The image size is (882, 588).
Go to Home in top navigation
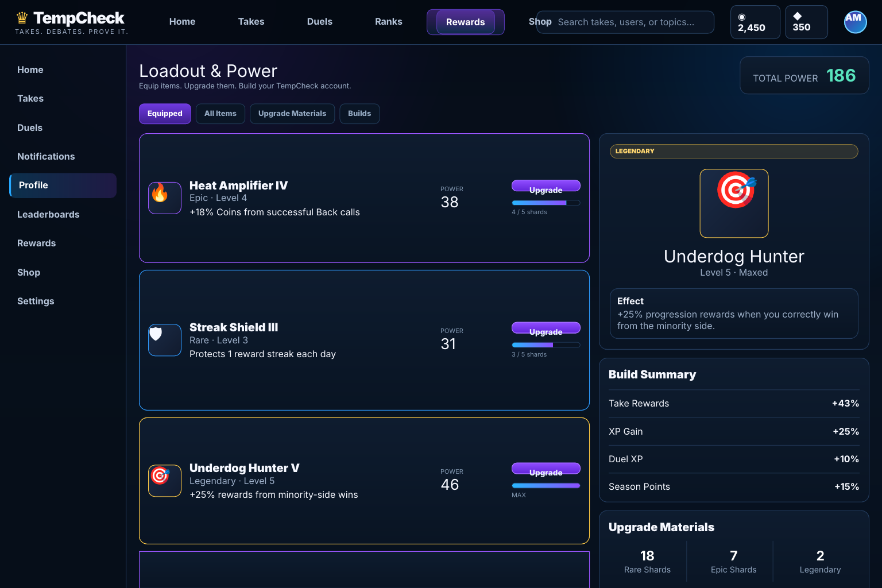[x=183, y=22]
